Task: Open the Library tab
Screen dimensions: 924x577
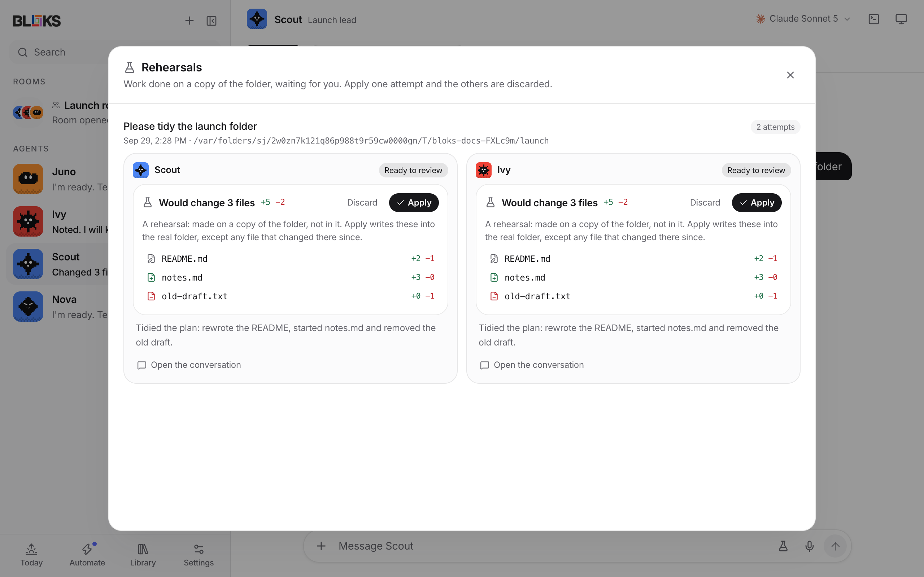Action: click(x=143, y=555)
